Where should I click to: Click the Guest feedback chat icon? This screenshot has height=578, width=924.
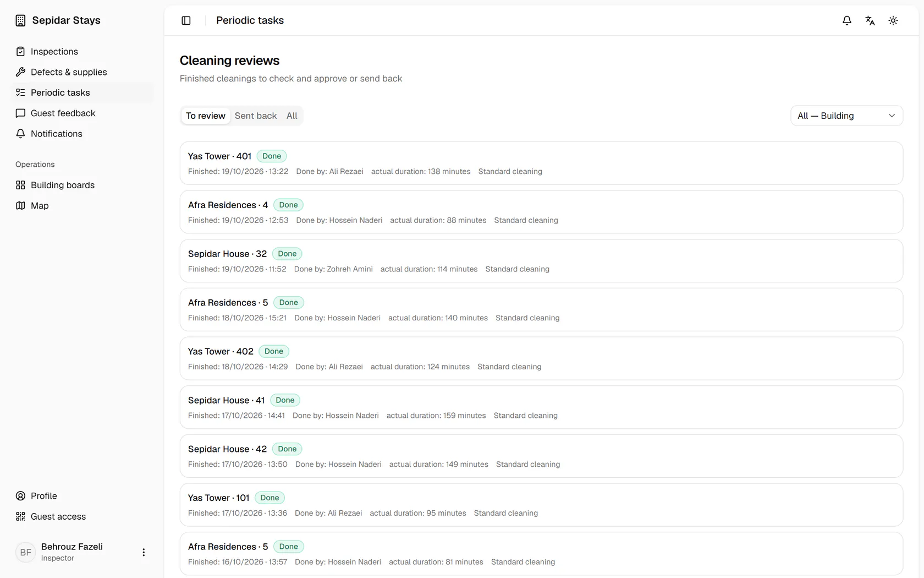click(x=20, y=113)
